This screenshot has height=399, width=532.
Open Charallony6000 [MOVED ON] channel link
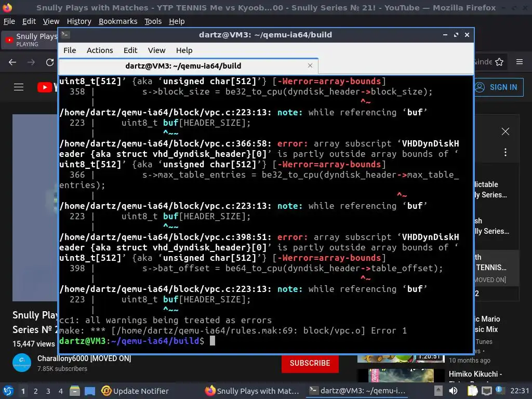point(84,358)
